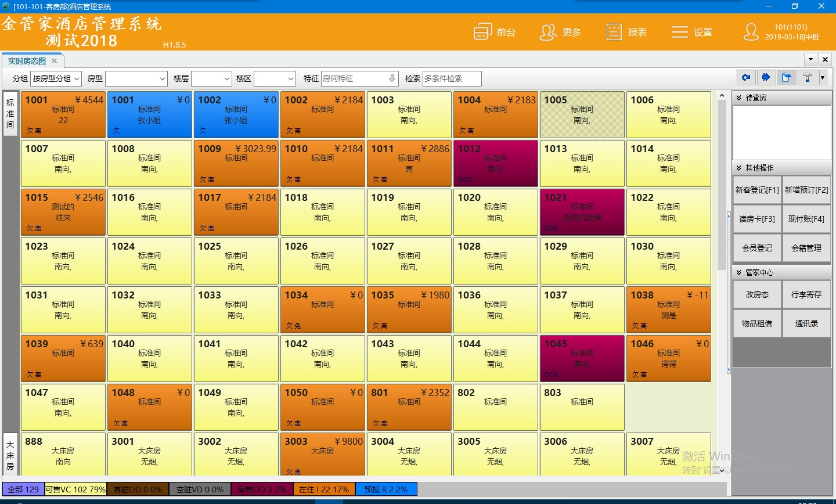
Task: Select 大床房 room card 888
Action: tap(63, 454)
